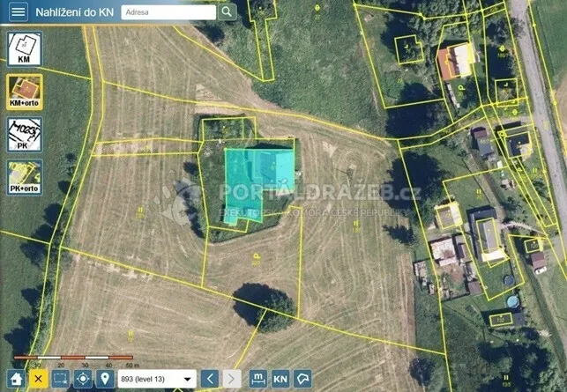Go to next map view arrow

pyautogui.click(x=232, y=379)
